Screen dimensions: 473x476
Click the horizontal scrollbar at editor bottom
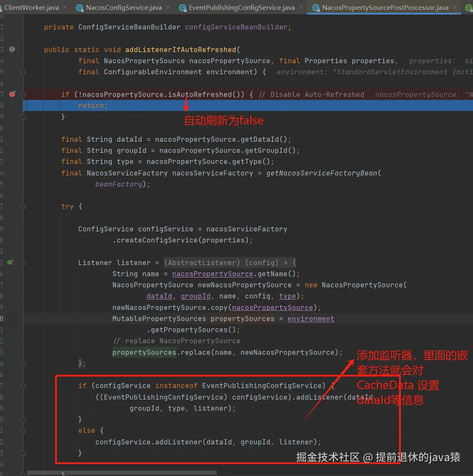pos(122,473)
